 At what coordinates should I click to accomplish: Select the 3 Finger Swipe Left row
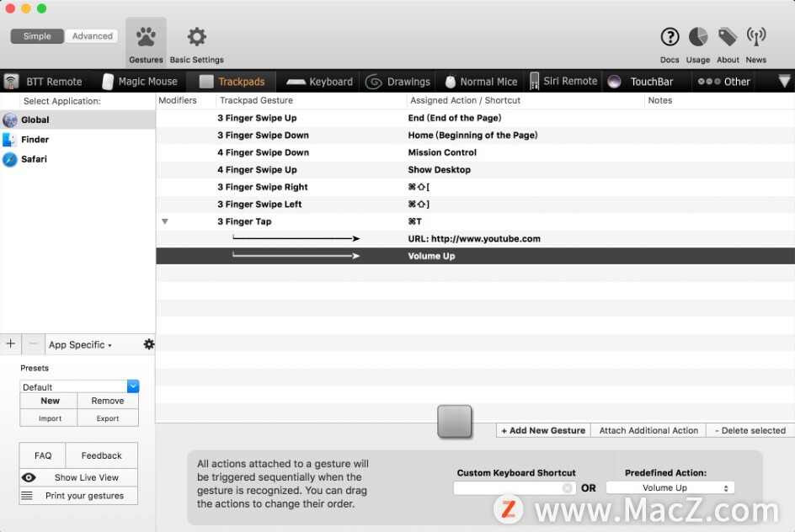475,205
